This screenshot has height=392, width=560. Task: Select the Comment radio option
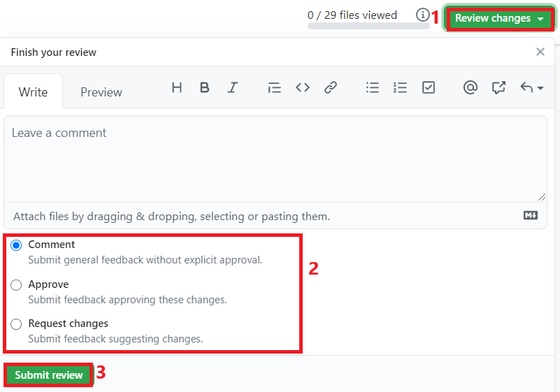click(x=16, y=245)
